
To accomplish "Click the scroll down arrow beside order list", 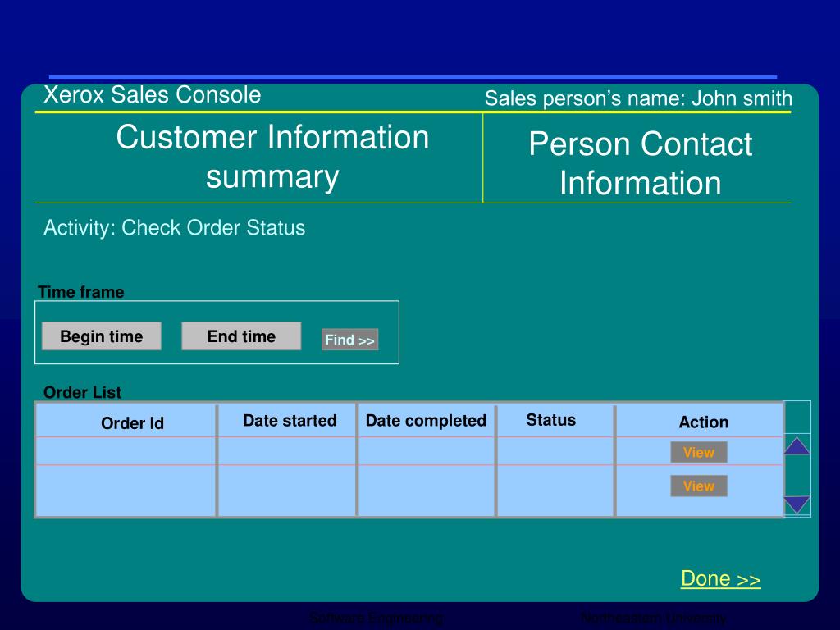I will (x=797, y=505).
